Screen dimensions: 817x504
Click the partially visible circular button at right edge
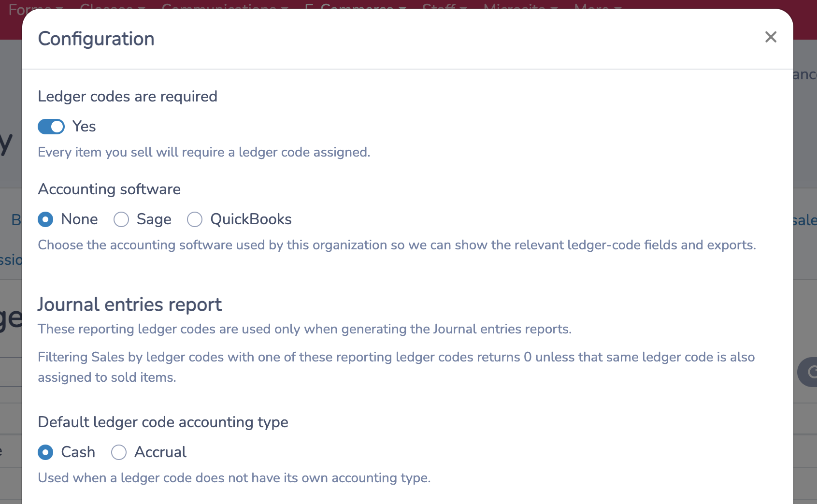pos(812,372)
